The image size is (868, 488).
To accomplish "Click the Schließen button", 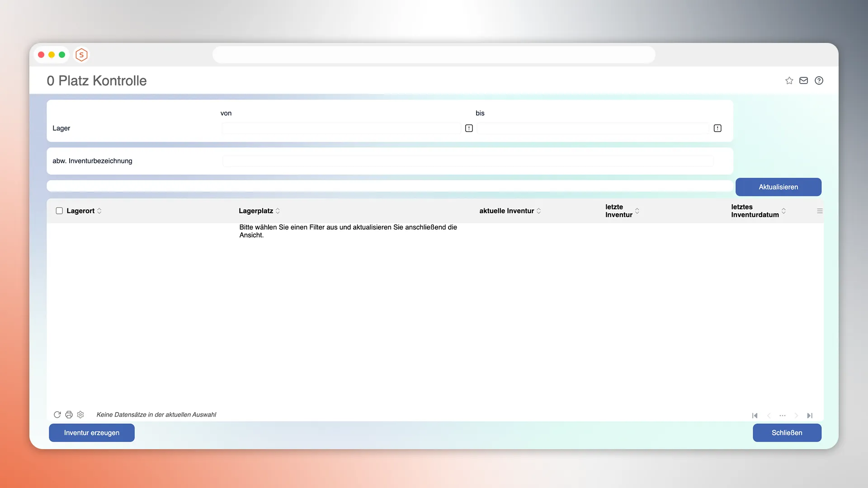I will [x=787, y=433].
